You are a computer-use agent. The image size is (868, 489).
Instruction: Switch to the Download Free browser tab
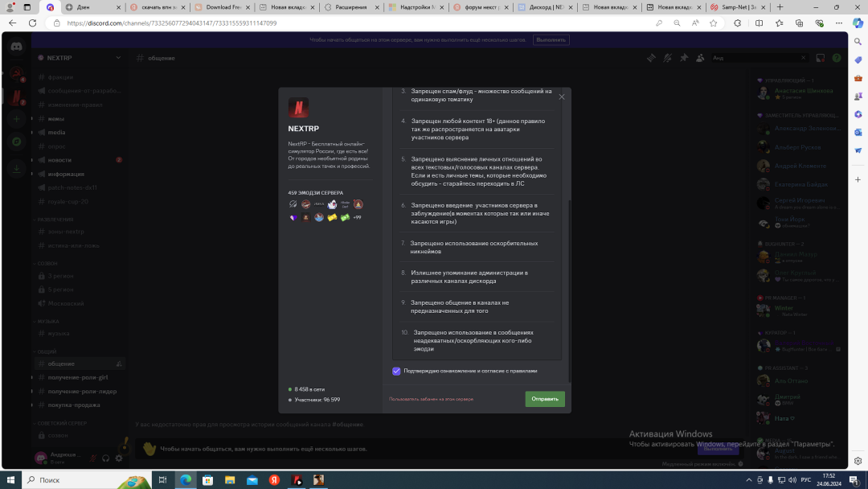pos(222,7)
